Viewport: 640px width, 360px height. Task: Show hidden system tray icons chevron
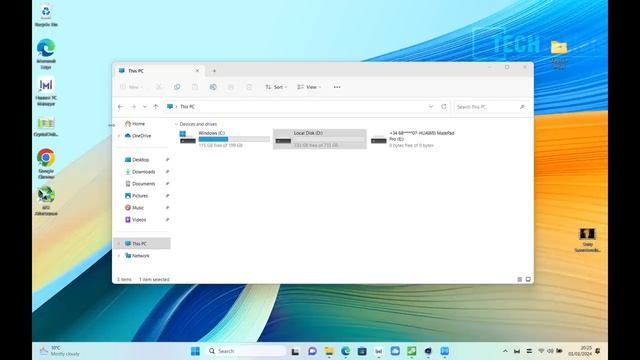(x=505, y=351)
